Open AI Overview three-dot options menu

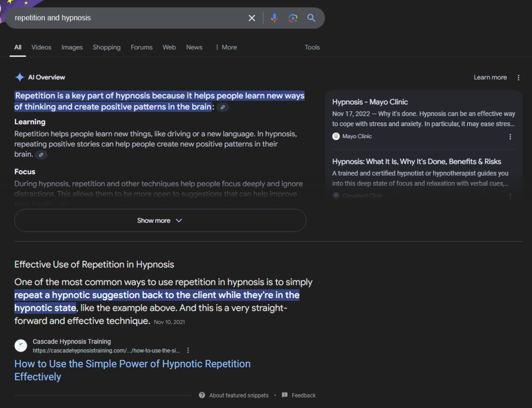point(518,78)
